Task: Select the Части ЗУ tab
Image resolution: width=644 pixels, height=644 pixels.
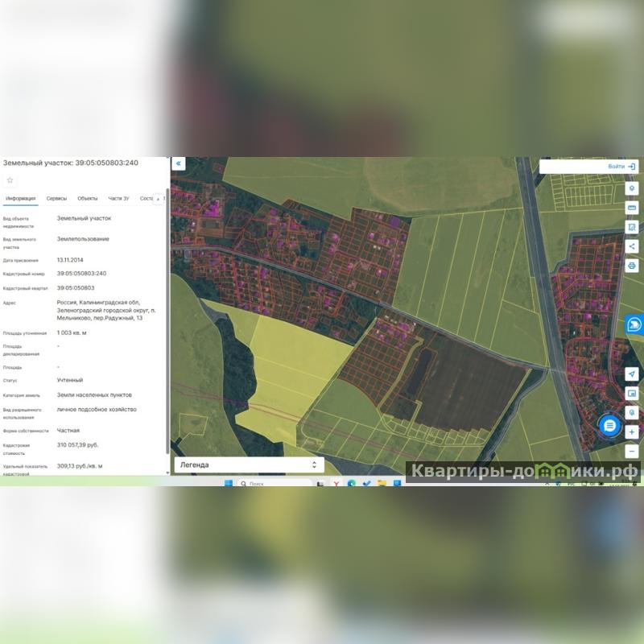Action: coord(118,198)
